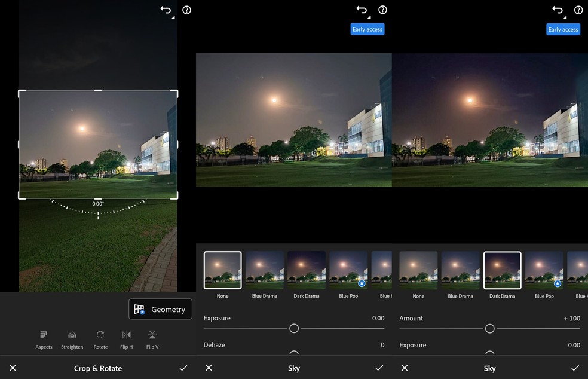The width and height of the screenshot is (588, 379).
Task: Cancel the Sky edit with the X
Action: click(x=209, y=368)
